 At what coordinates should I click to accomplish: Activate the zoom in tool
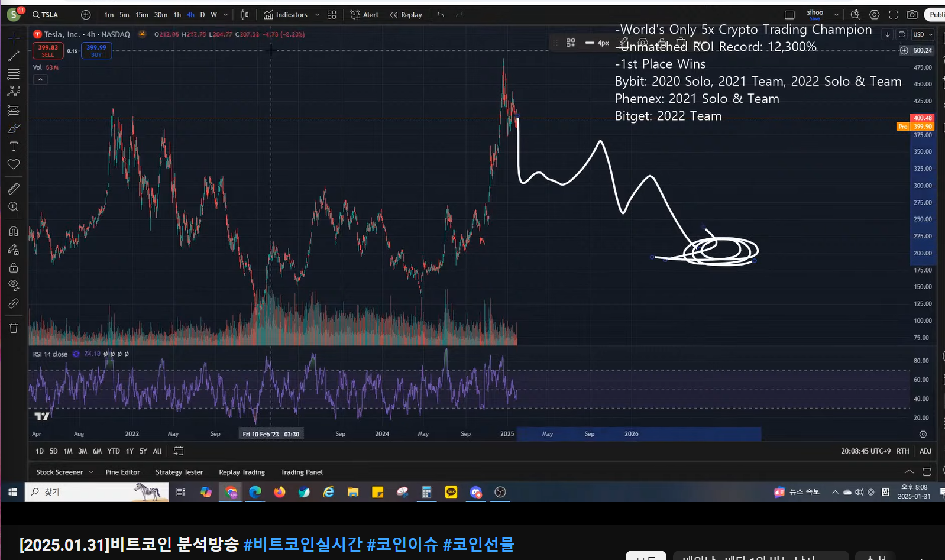click(x=14, y=206)
